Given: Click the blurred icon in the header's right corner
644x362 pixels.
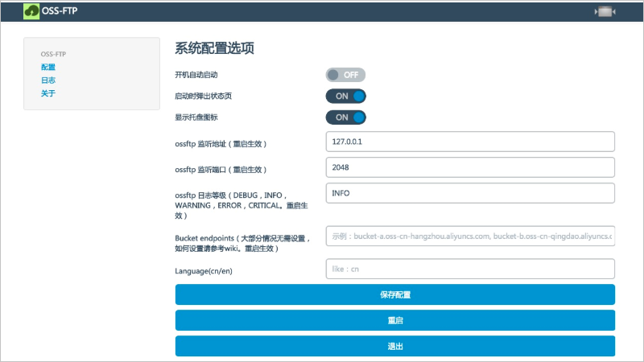Looking at the screenshot, I should click(x=605, y=11).
